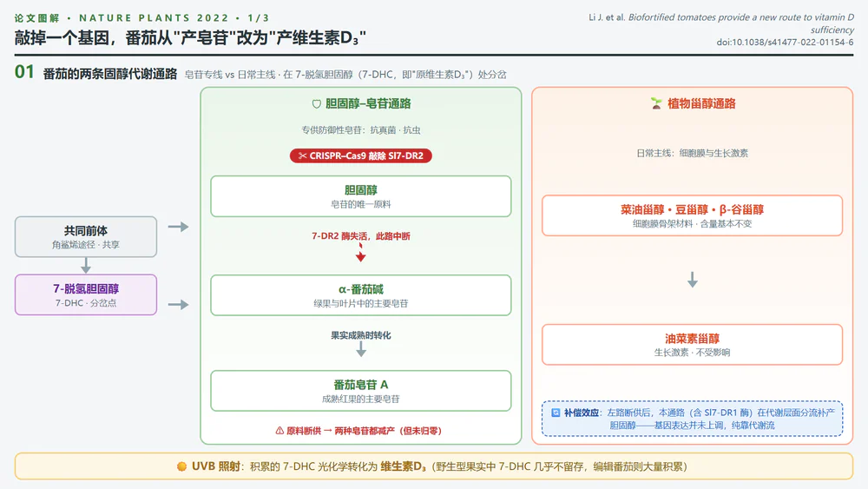Select the 共同前体 box title
This screenshot has height=489, width=868.
tap(86, 230)
